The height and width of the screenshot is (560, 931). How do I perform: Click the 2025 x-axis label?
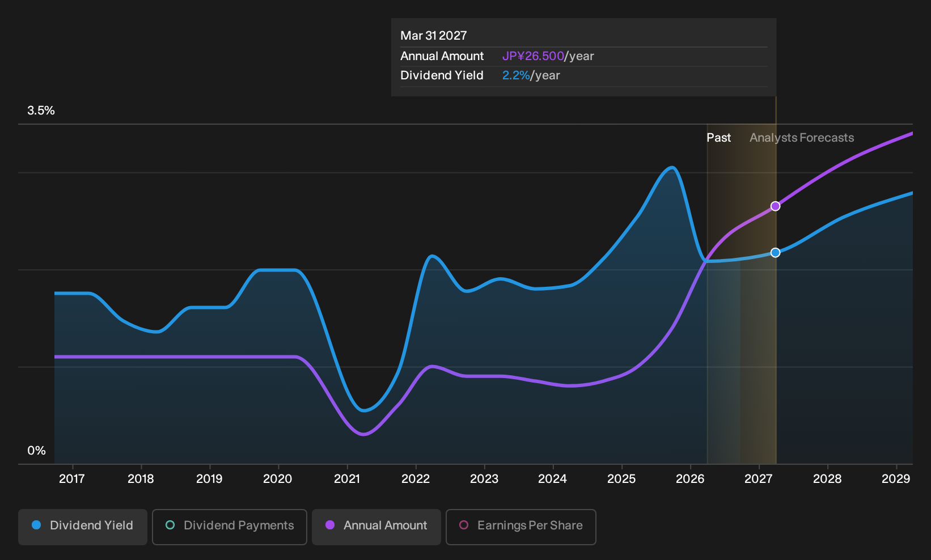pyautogui.click(x=621, y=479)
